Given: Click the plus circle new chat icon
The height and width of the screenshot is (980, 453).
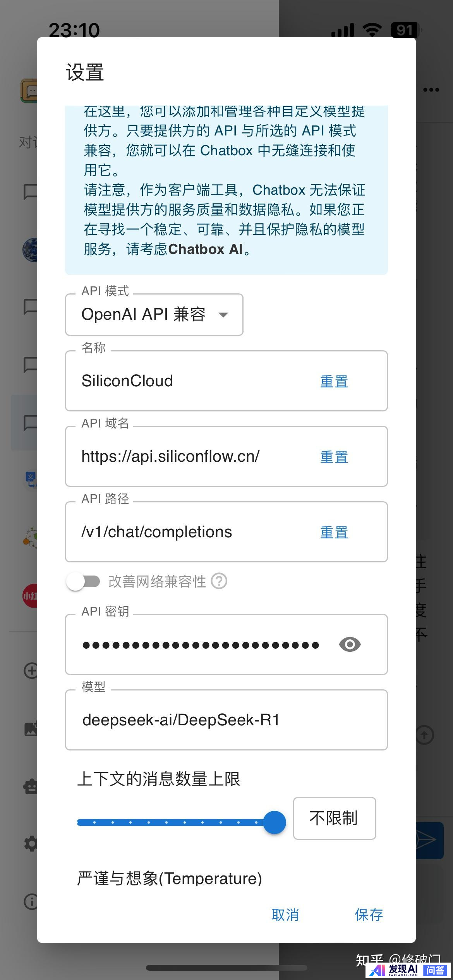Looking at the screenshot, I should [31, 671].
